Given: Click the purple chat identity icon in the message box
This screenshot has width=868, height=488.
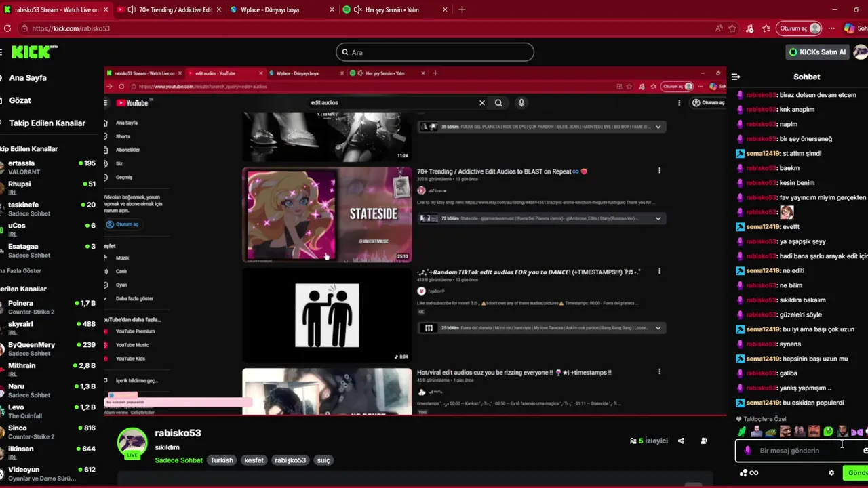Looking at the screenshot, I should point(747,451).
